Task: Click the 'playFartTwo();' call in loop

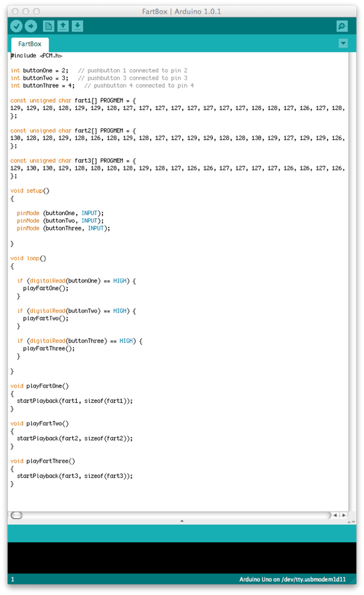Action: click(45, 319)
